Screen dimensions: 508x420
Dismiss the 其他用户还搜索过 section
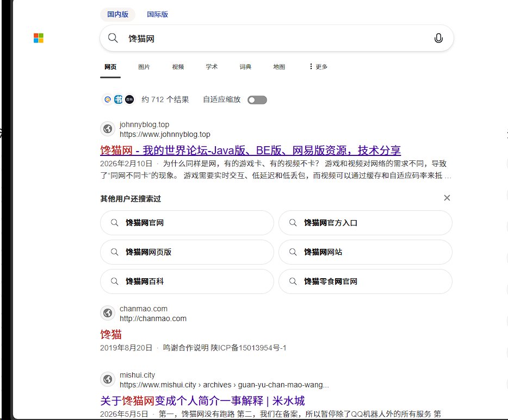[x=447, y=198]
